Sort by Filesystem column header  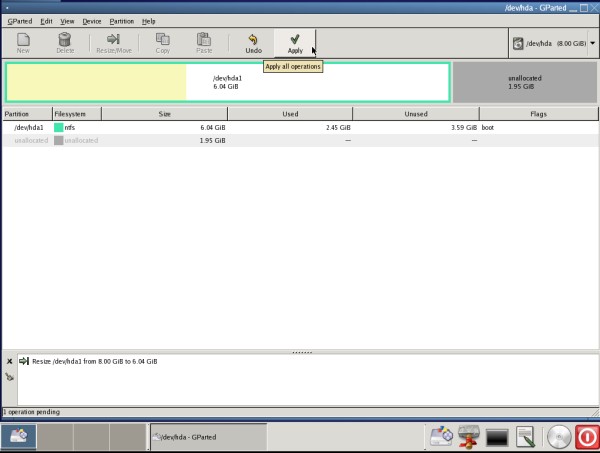pos(77,114)
